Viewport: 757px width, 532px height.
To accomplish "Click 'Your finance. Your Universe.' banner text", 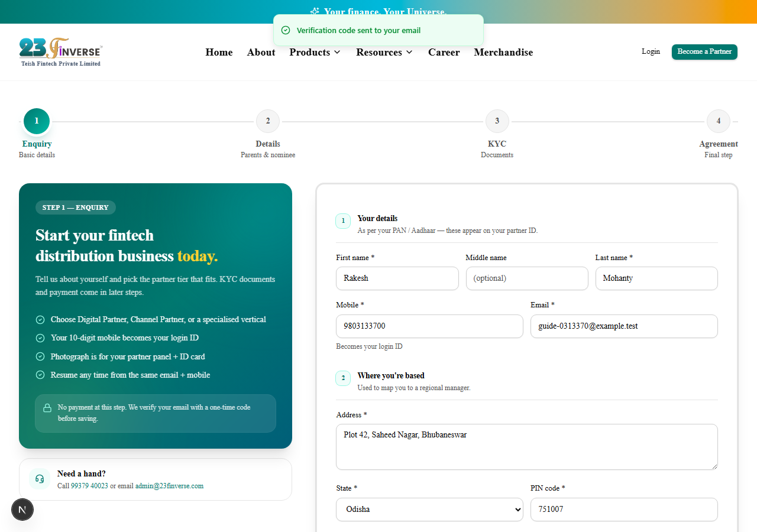I will (x=385, y=12).
